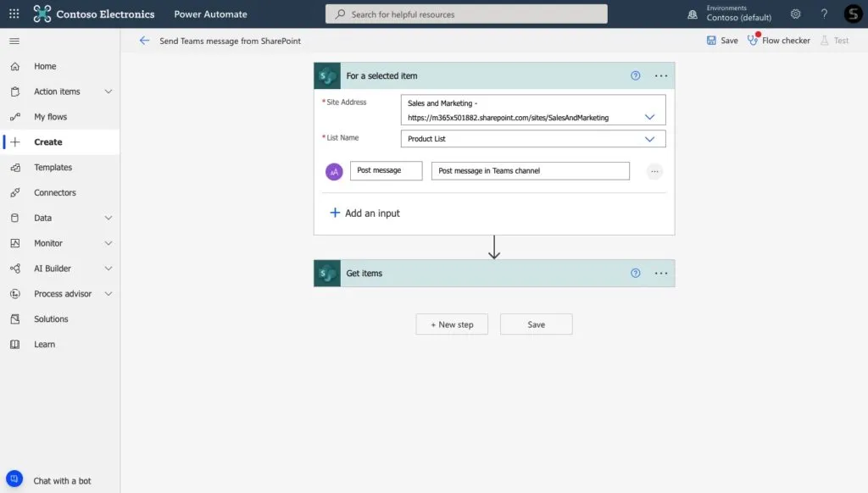The height and width of the screenshot is (493, 868).
Task: Click the Templates icon
Action: tap(15, 167)
